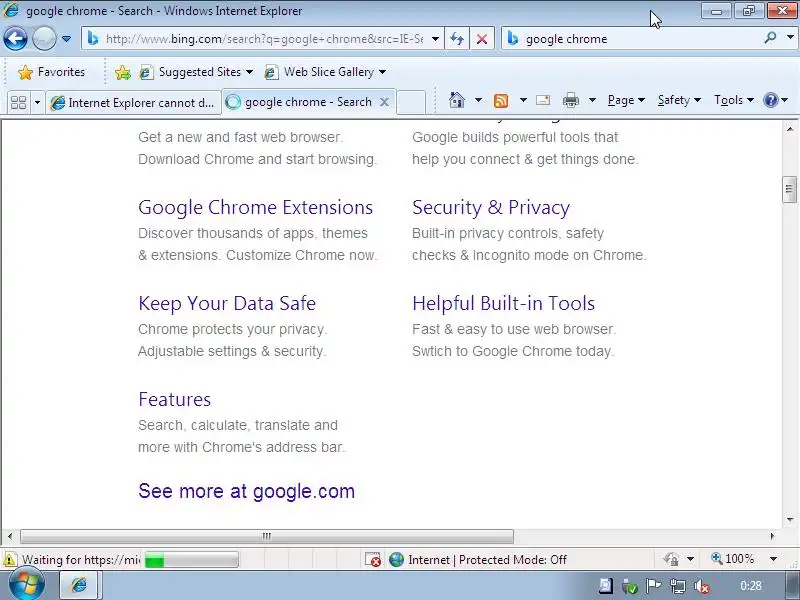Image resolution: width=800 pixels, height=600 pixels.
Task: Click 'Internet | Protected Mode: Off' status text
Action: [x=487, y=560]
